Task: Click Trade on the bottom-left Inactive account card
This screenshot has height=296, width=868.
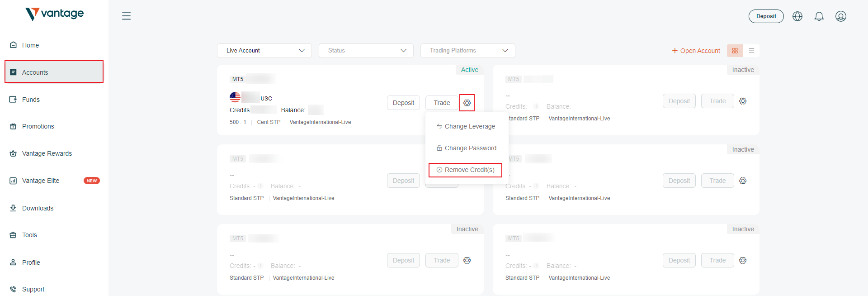Action: (442, 260)
